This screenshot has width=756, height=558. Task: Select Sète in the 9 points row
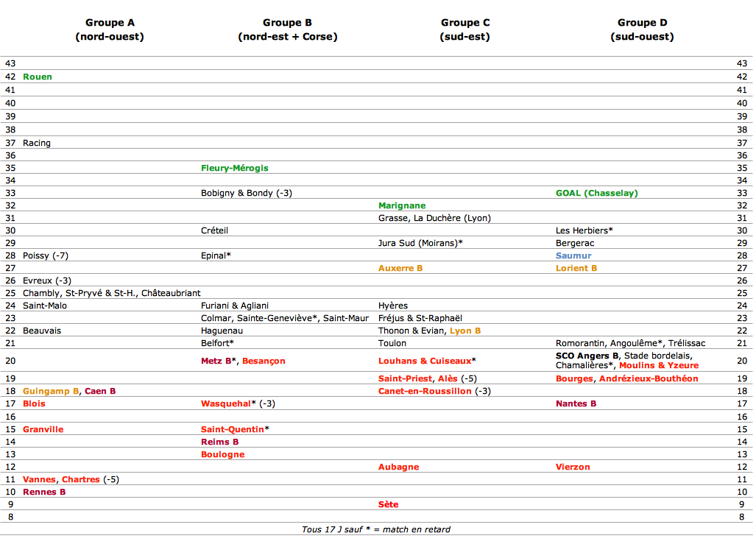click(x=388, y=504)
